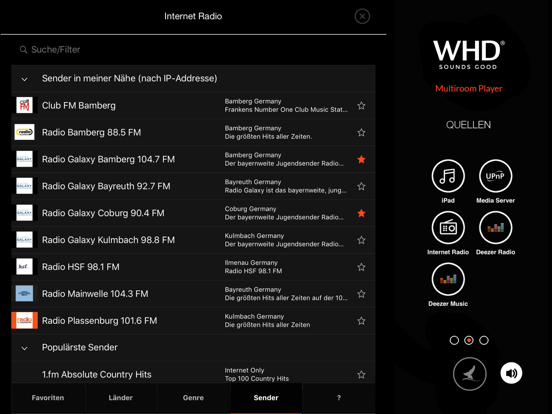Click the WHD Sounds Good logo
The image size is (552, 414).
pyautogui.click(x=469, y=55)
